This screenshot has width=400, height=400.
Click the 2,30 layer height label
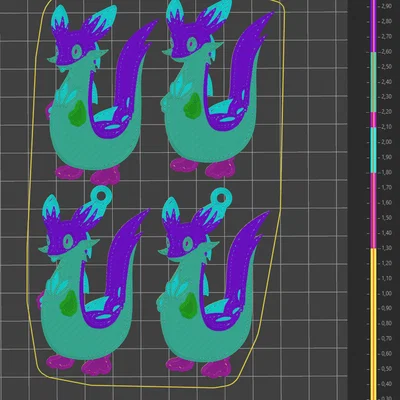386,97
